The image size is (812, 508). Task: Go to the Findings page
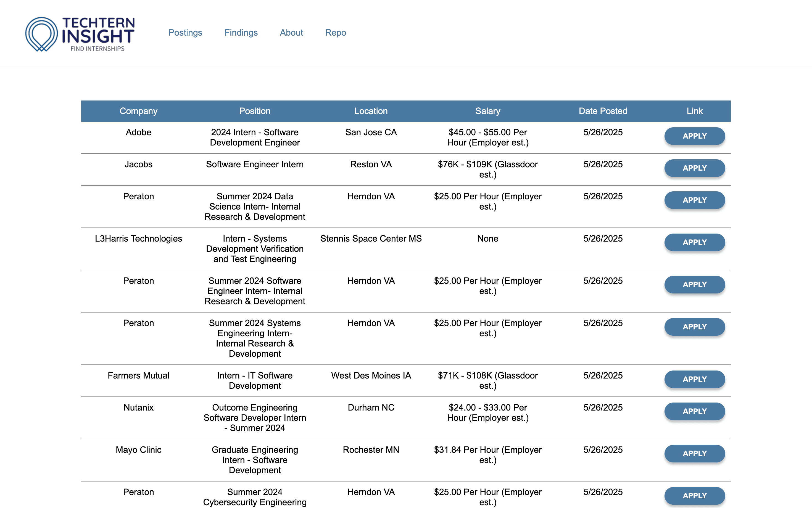[x=241, y=33]
